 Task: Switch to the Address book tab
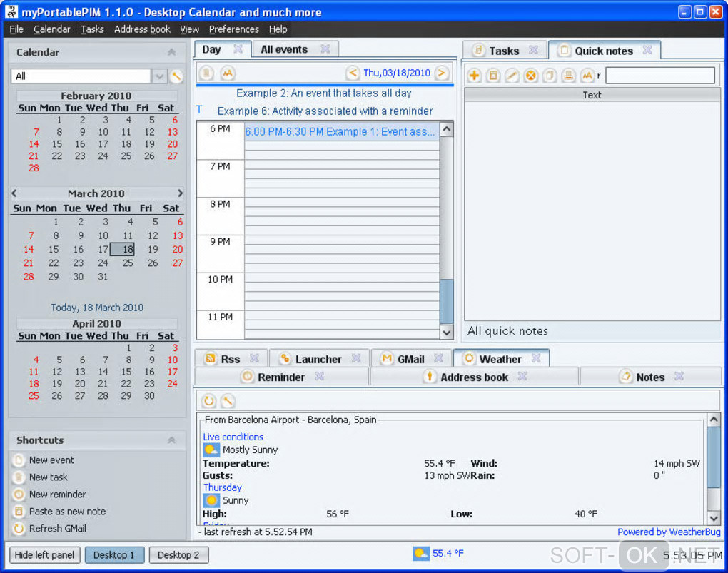pyautogui.click(x=474, y=377)
